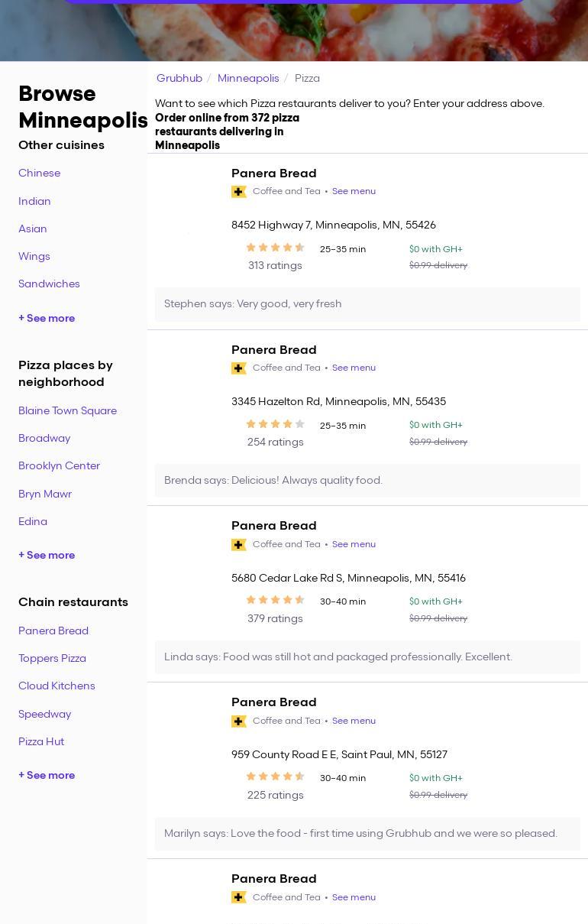Open the Brooklyn Center neighborhood link

59,465
